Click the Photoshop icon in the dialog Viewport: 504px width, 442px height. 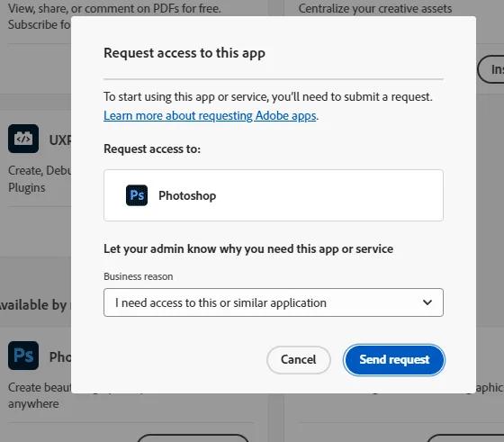tap(137, 195)
